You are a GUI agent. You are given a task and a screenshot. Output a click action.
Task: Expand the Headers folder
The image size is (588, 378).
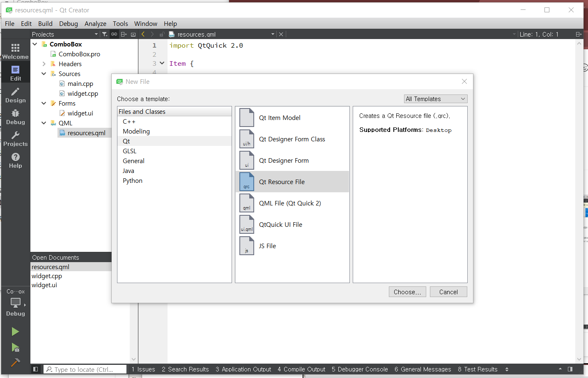44,64
